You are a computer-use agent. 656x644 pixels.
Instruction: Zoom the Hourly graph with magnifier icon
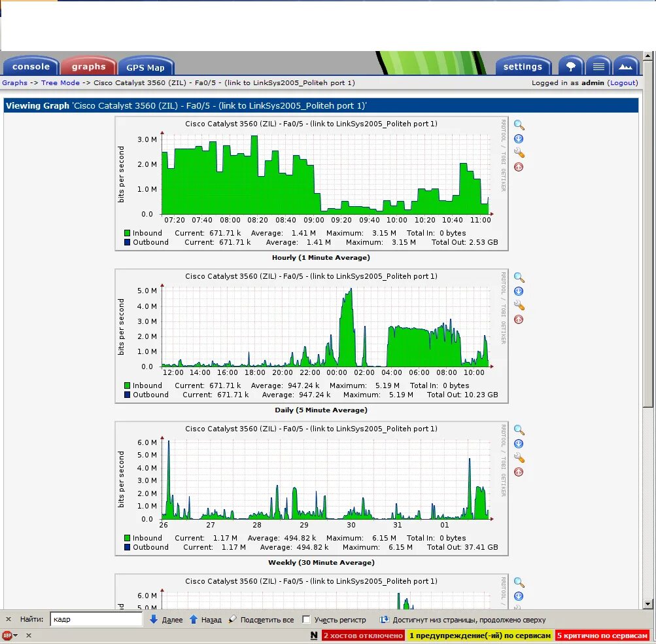click(x=519, y=125)
